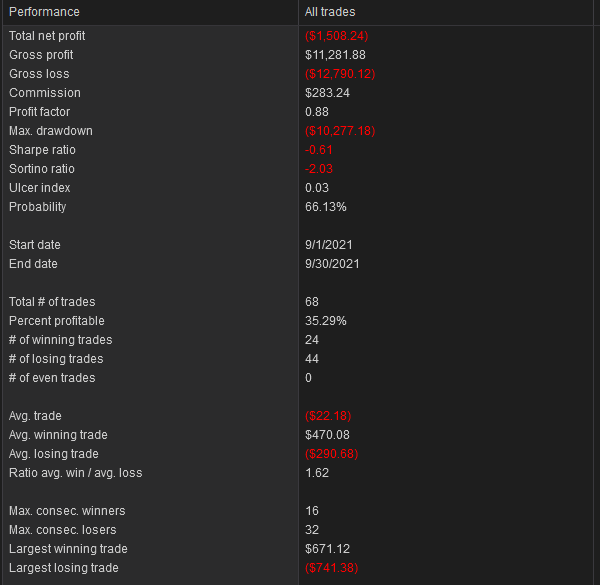Select the Ratio avg. win / avg. loss label
The height and width of the screenshot is (585, 600).
click(75, 473)
